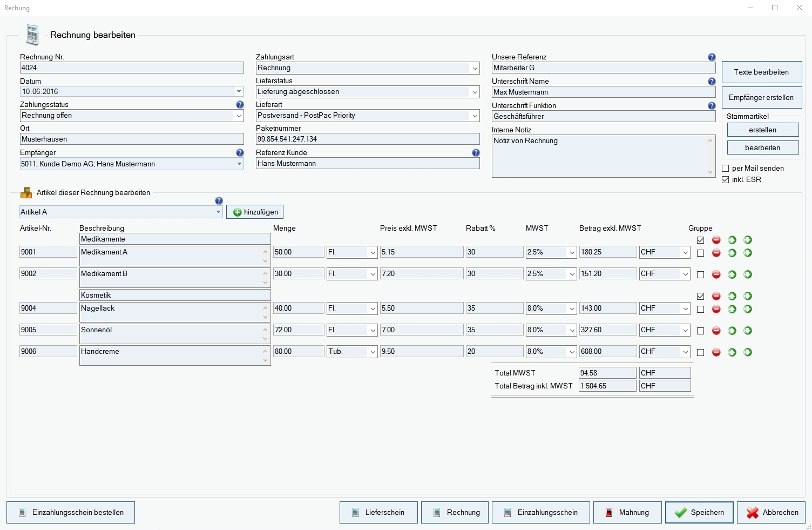The image size is (812, 530).
Task: Check Gruppe checkbox for Medikament B
Action: click(700, 275)
